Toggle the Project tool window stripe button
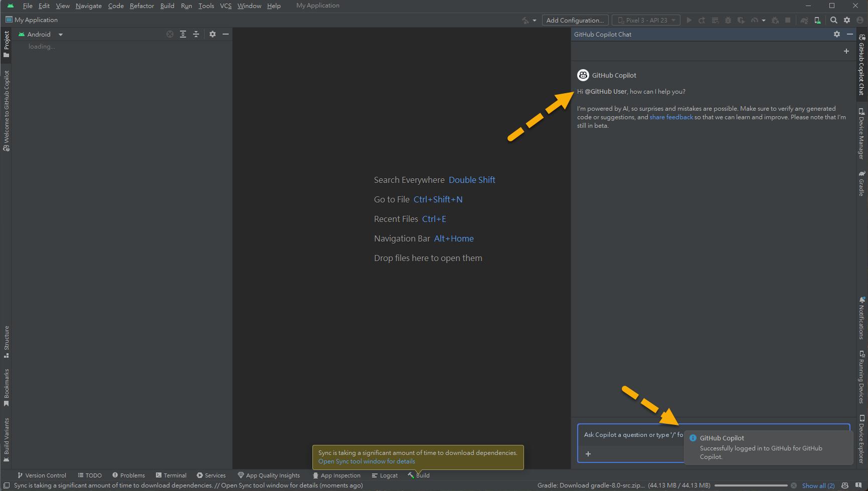This screenshot has height=491, width=868. 7,44
